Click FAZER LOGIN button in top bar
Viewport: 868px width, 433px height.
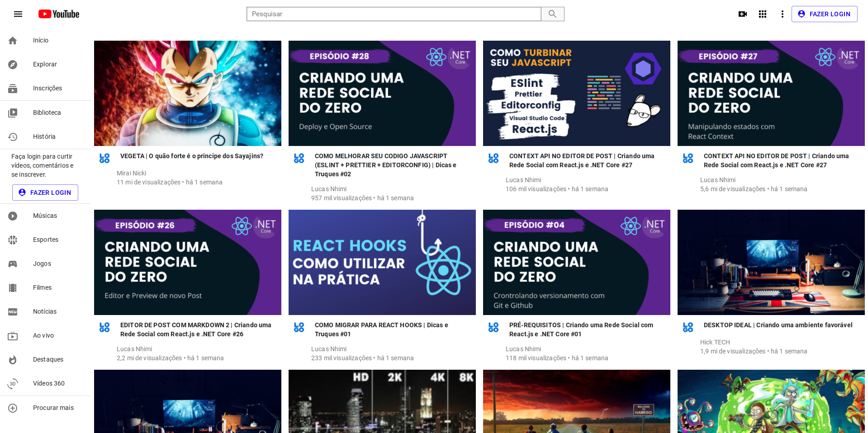click(x=824, y=14)
